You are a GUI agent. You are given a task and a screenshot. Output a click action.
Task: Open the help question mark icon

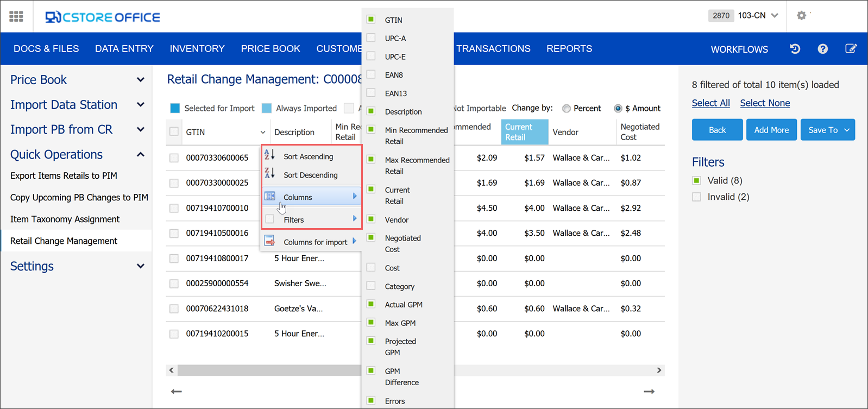click(823, 49)
